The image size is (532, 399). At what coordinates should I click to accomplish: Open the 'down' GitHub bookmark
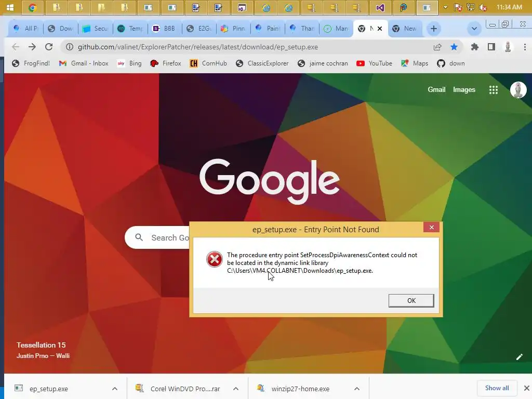pyautogui.click(x=451, y=63)
